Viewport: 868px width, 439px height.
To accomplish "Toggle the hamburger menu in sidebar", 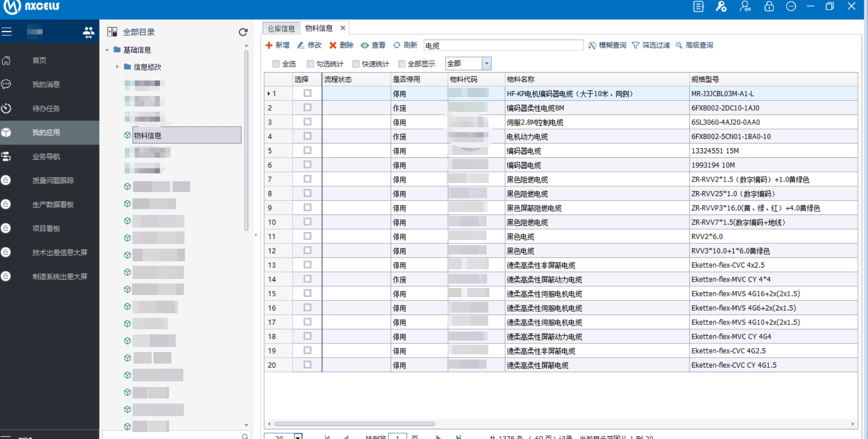I will point(7,32).
